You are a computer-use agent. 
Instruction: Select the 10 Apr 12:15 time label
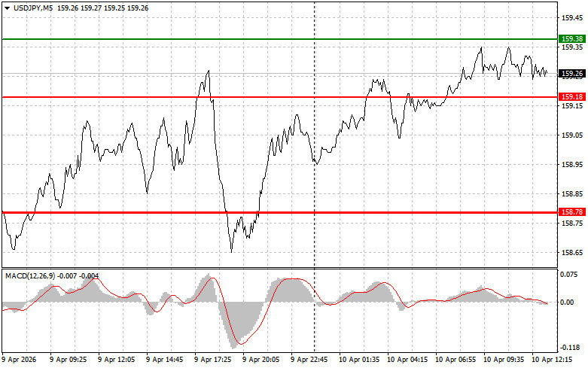click(x=552, y=360)
